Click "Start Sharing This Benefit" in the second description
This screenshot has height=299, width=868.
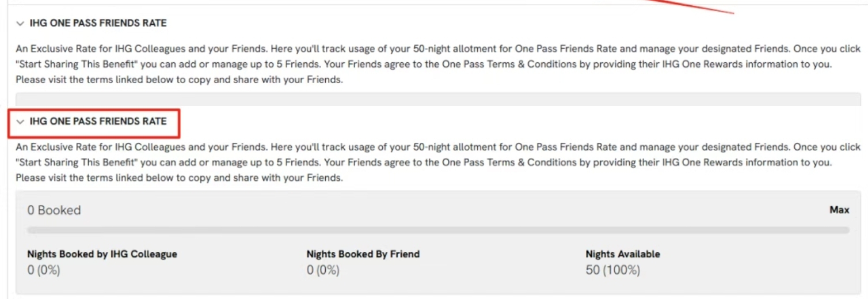click(x=77, y=162)
